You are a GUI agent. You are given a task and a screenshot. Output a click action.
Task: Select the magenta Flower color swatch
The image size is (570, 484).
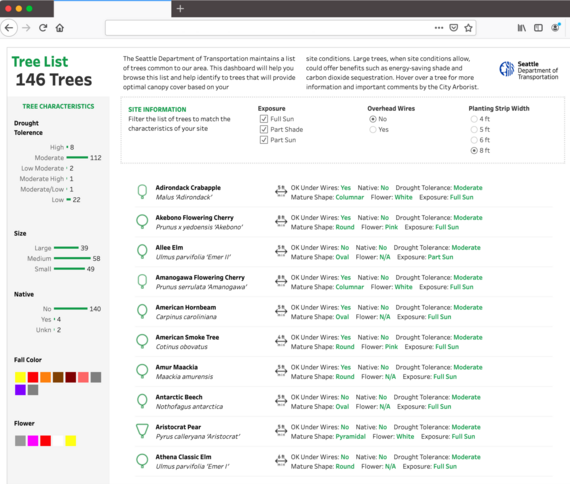click(x=33, y=441)
